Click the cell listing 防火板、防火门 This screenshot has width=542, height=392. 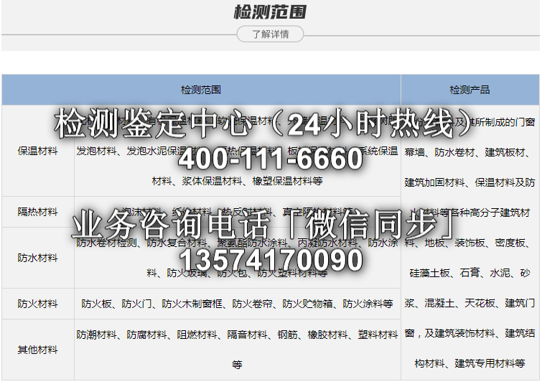click(x=237, y=304)
